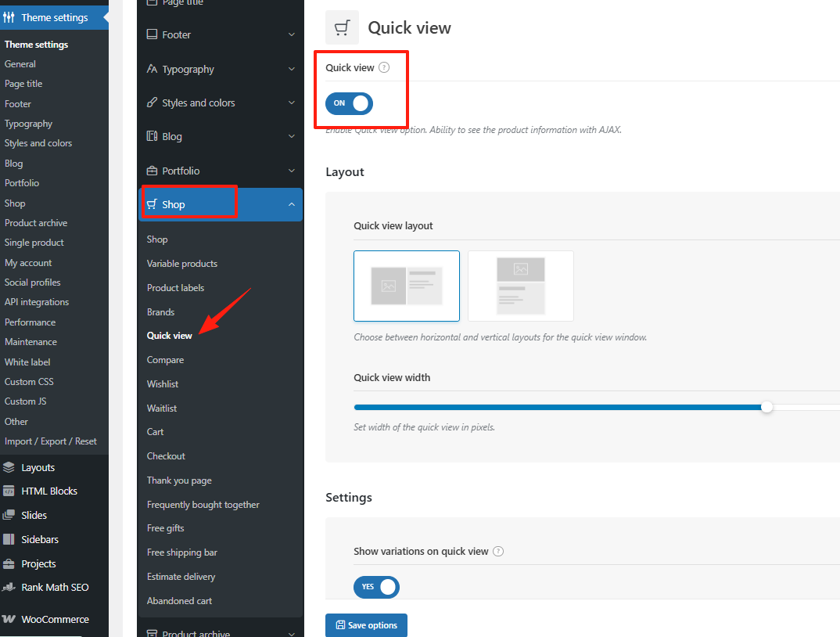Image resolution: width=840 pixels, height=637 pixels.
Task: Open White label in WordPress sidebar
Action: [x=27, y=362]
